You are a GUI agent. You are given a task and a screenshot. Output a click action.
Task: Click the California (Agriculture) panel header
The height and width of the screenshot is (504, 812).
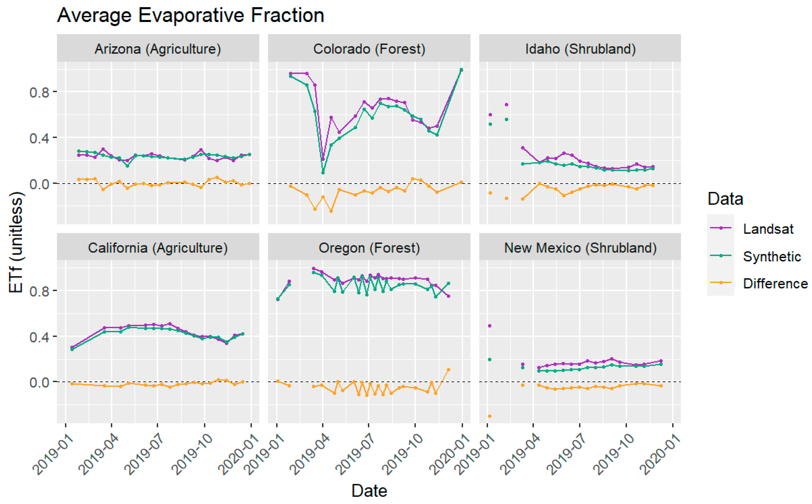pos(158,248)
